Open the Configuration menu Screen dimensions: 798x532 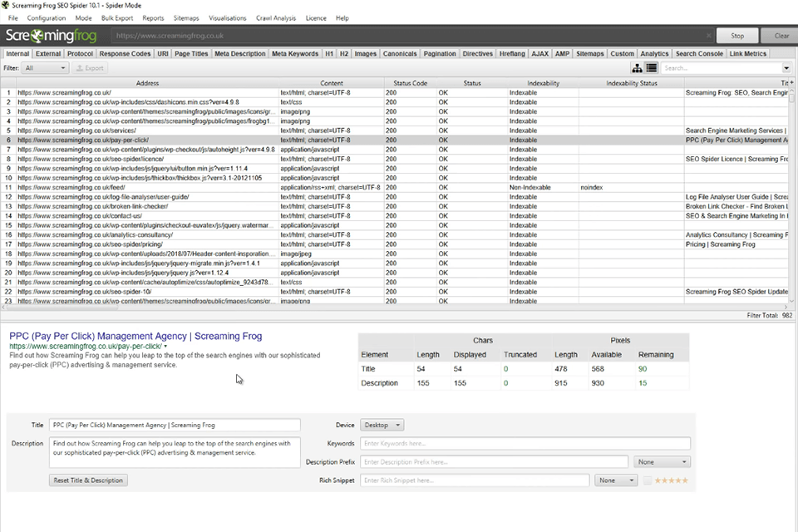coord(47,17)
